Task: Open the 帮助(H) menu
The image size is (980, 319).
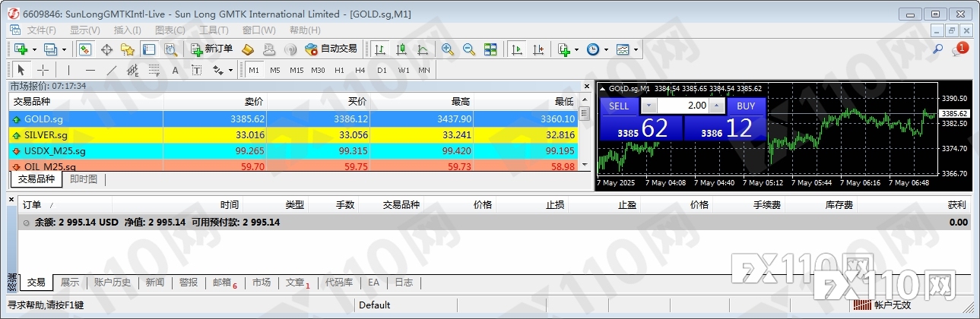Action: pyautogui.click(x=304, y=30)
